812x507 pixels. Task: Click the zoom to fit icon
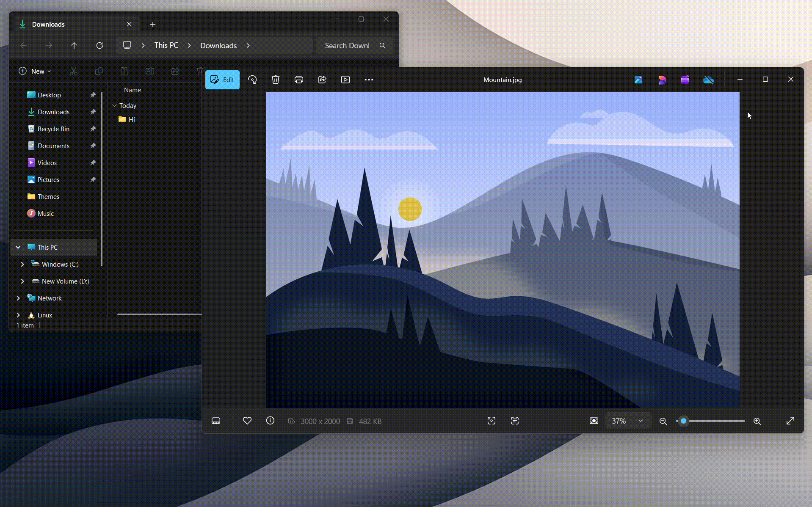point(594,421)
